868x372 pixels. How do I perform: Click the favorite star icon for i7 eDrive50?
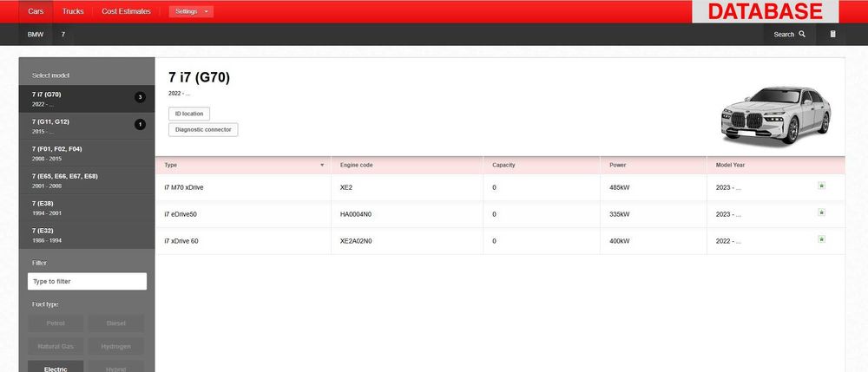click(821, 212)
